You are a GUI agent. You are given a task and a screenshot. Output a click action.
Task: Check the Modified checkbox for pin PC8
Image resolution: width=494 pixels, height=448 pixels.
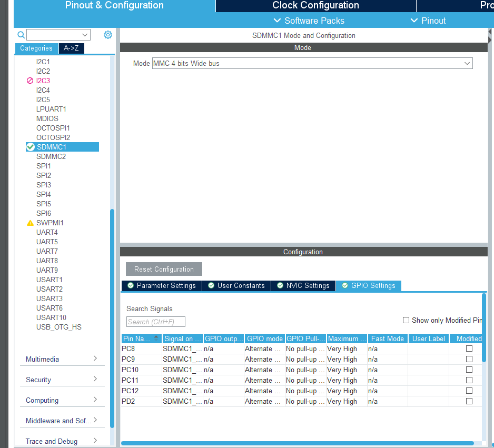469,349
